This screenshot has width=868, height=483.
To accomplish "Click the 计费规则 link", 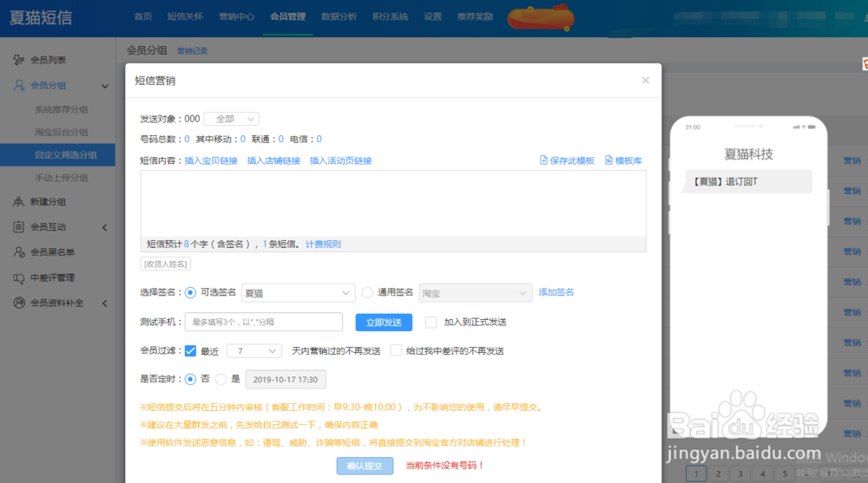I will pyautogui.click(x=323, y=244).
